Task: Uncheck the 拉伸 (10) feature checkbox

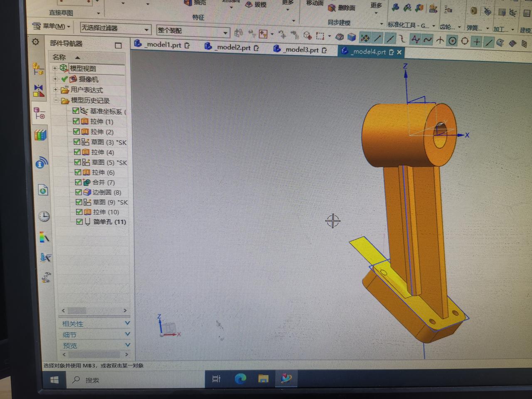Action: tap(79, 212)
